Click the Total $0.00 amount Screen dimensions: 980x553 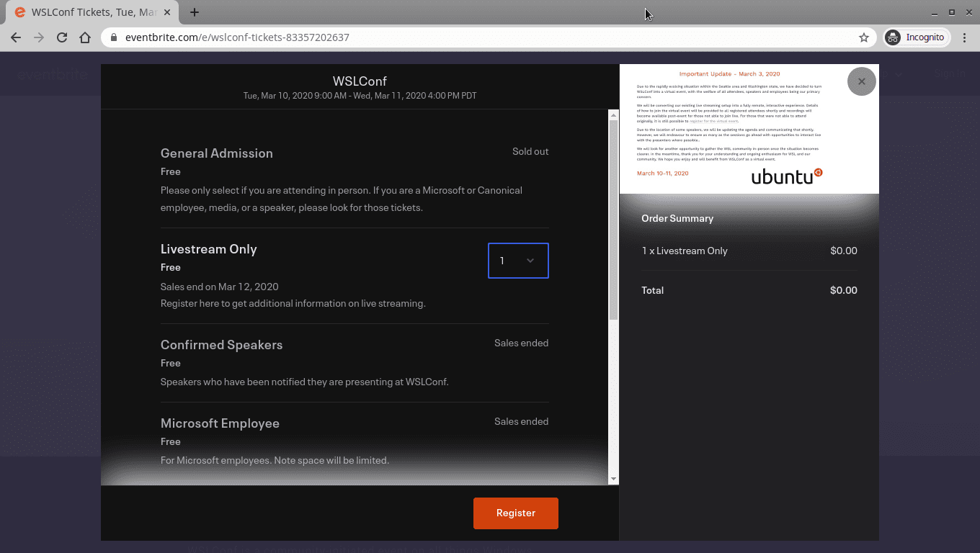point(844,290)
